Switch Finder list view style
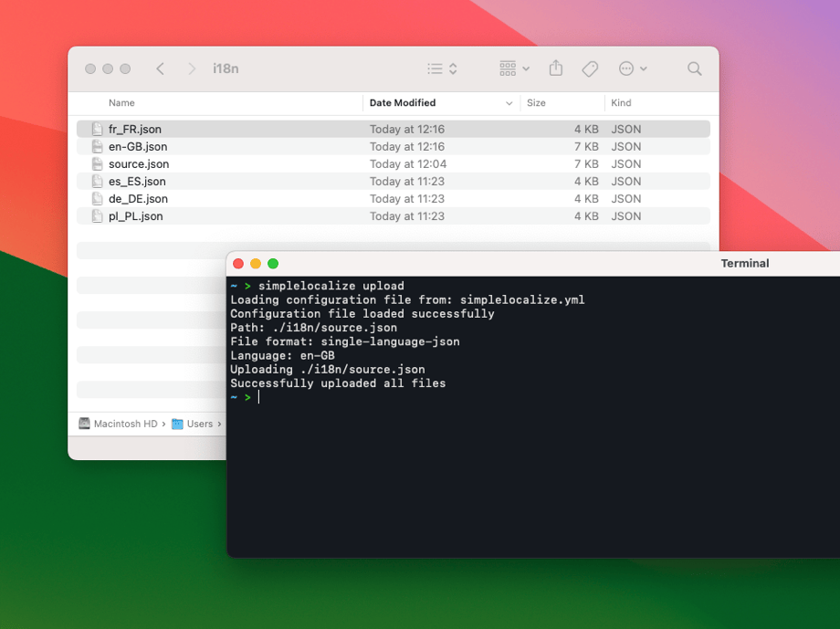The height and width of the screenshot is (629, 840). point(442,68)
